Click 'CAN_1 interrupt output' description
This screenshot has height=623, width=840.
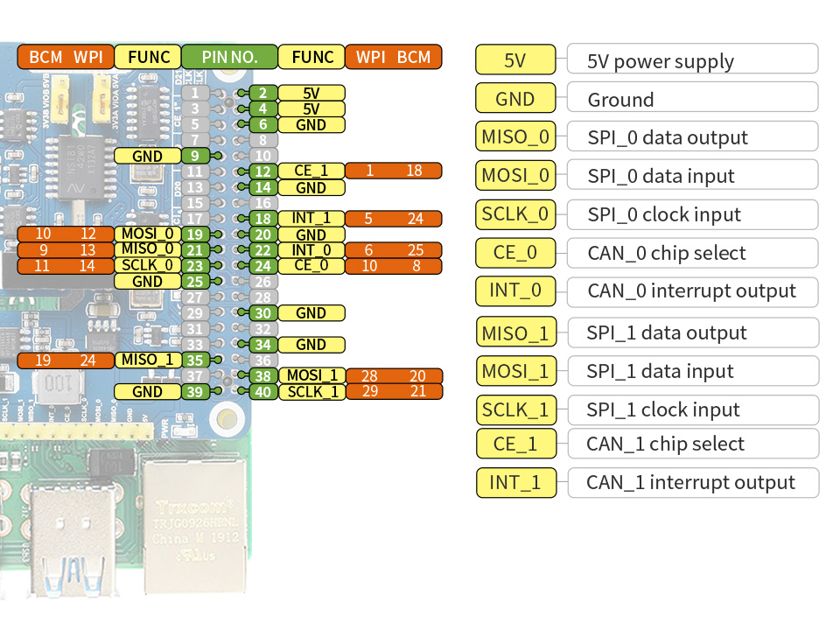tap(692, 482)
